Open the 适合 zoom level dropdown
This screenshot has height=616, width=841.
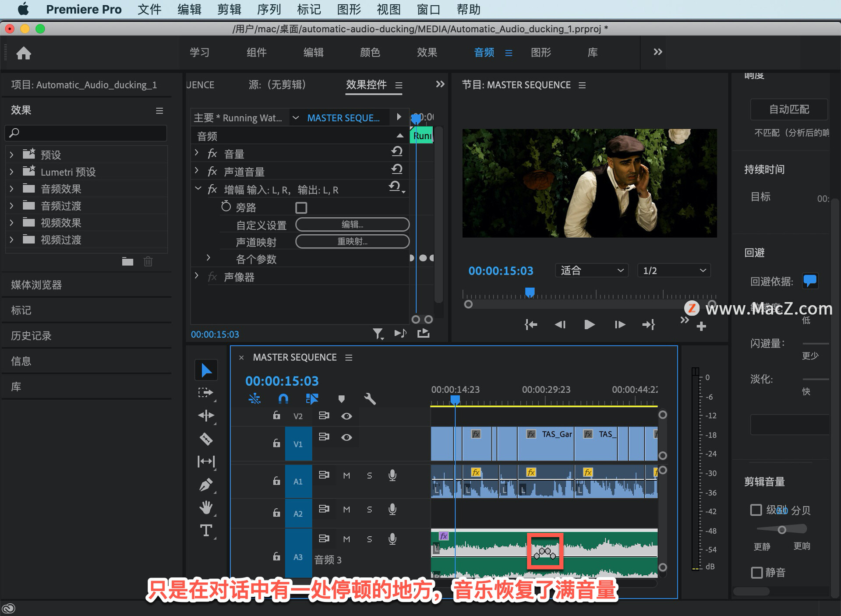(592, 271)
